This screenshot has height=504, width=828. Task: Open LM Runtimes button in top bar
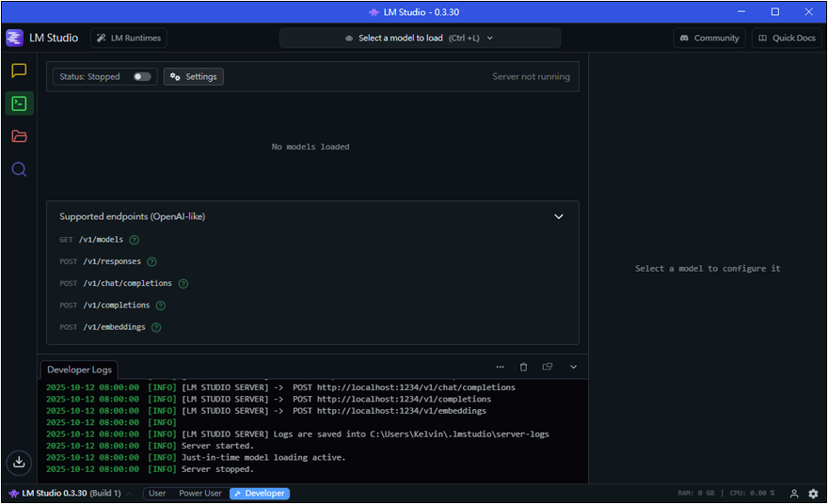coord(129,39)
